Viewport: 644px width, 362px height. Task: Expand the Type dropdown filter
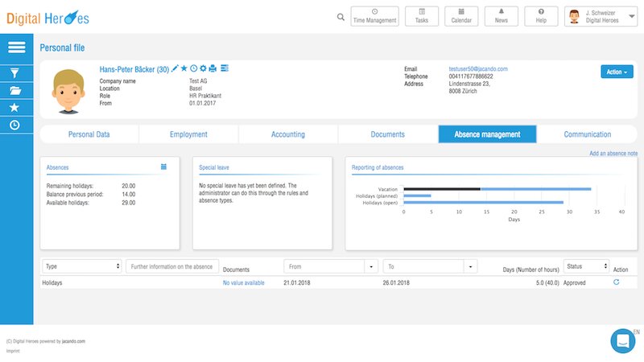pos(81,265)
